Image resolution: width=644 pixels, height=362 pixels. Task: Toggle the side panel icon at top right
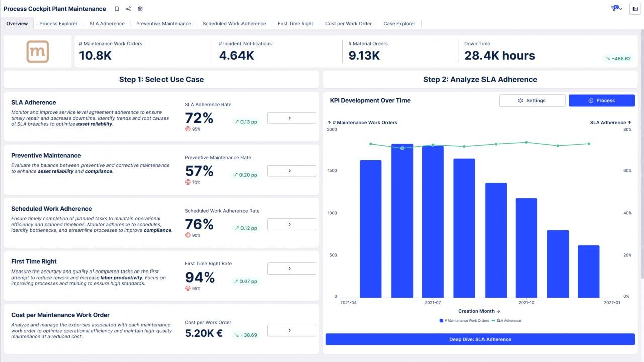(x=635, y=9)
